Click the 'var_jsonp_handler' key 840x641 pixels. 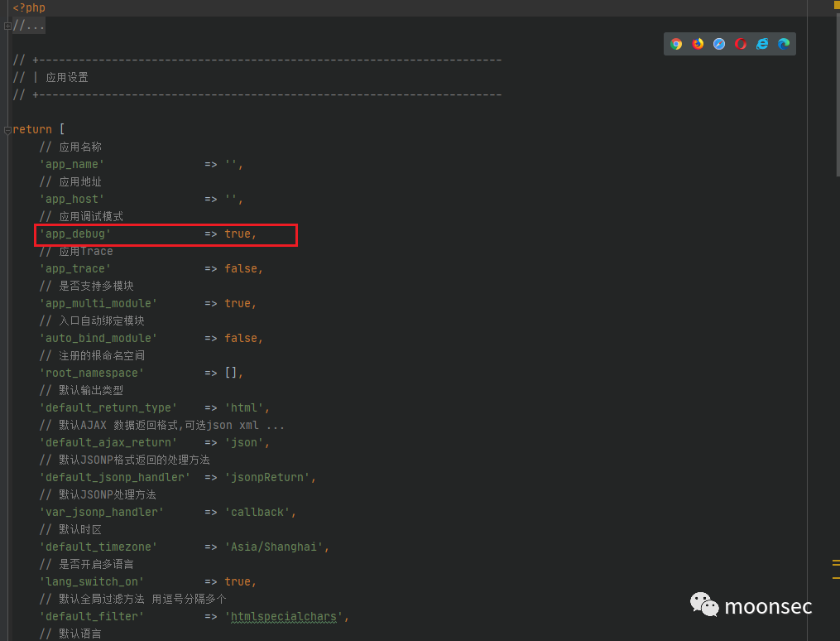click(x=101, y=513)
